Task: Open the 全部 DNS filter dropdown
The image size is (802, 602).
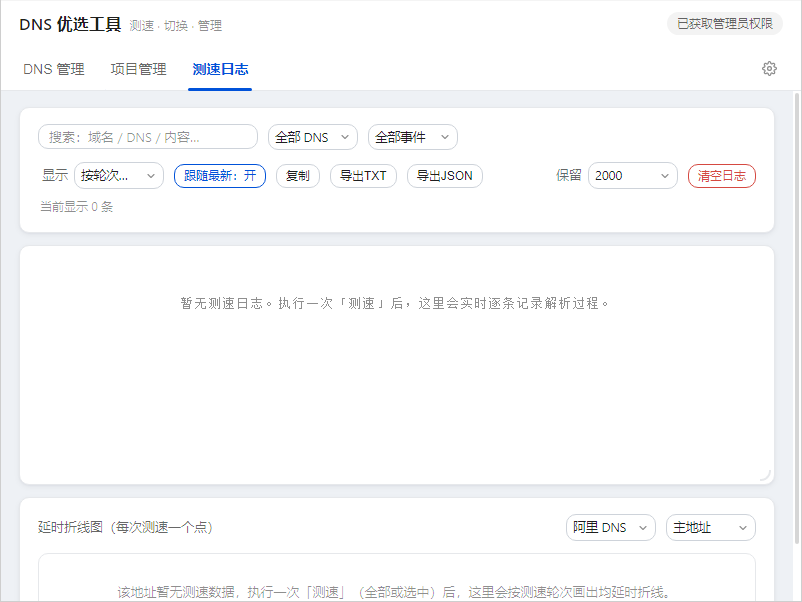Action: tap(313, 137)
